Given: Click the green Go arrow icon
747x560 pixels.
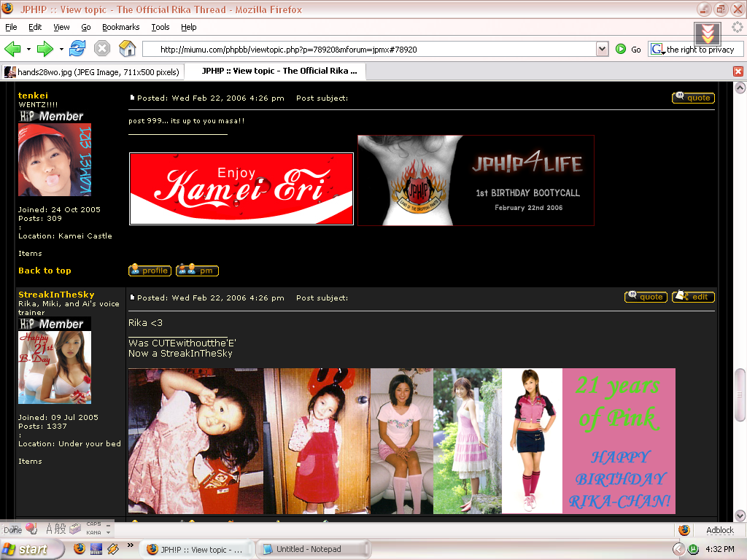Looking at the screenshot, I should 620,49.
